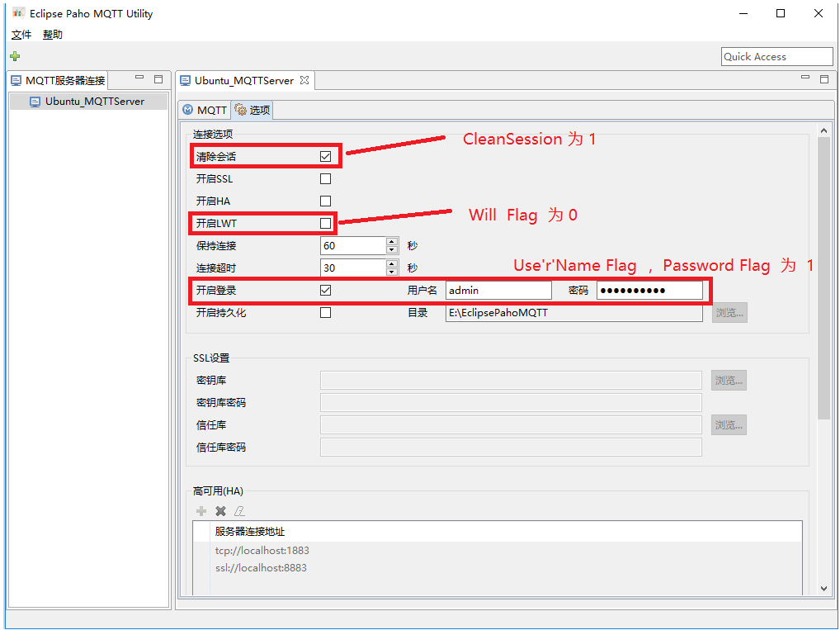Screen dimensions: 840x630
Task: Enable the 开启LWT checkbox
Action: coord(325,223)
